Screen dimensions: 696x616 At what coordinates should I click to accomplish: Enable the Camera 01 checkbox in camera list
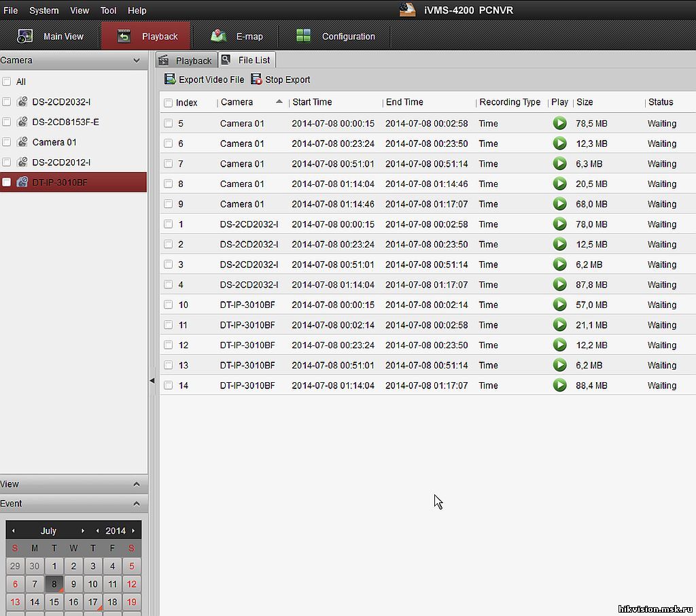7,141
